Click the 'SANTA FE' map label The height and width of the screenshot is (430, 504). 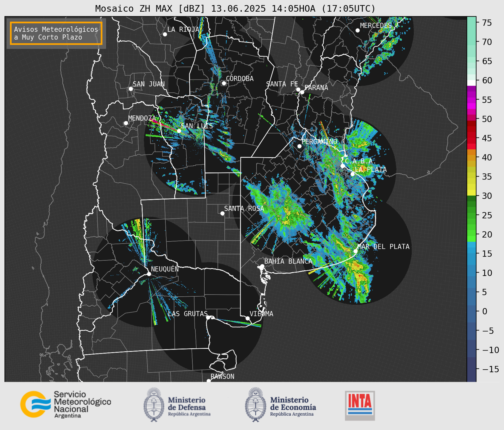[x=282, y=84]
